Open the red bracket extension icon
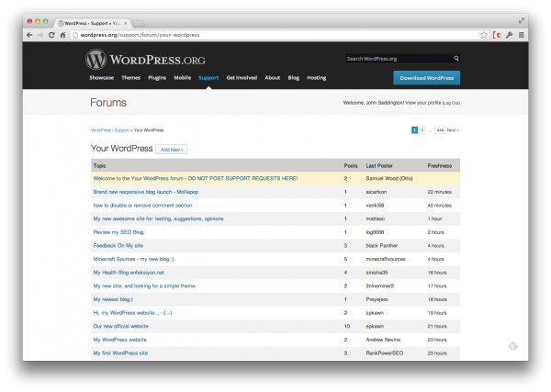Screen dimensions: 551x392 pos(497,35)
